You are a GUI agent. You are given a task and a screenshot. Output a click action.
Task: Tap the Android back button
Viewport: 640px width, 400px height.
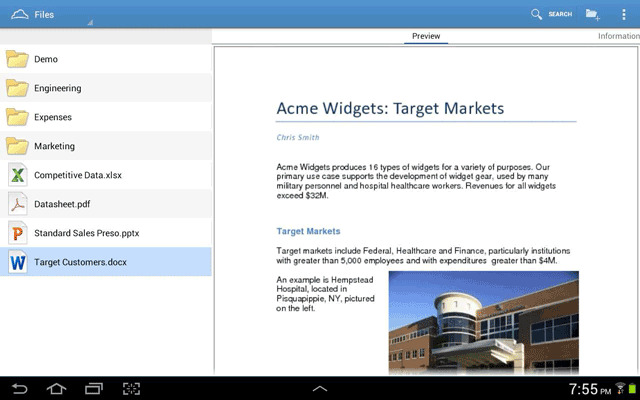click(19, 389)
